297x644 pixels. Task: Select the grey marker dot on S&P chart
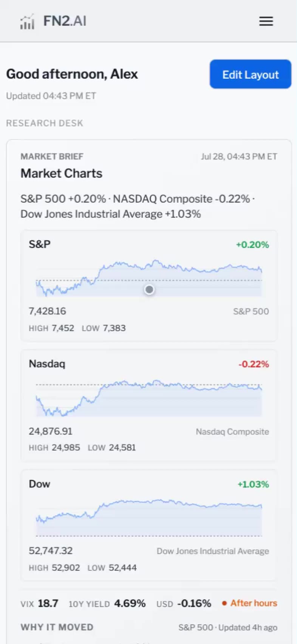tap(149, 289)
